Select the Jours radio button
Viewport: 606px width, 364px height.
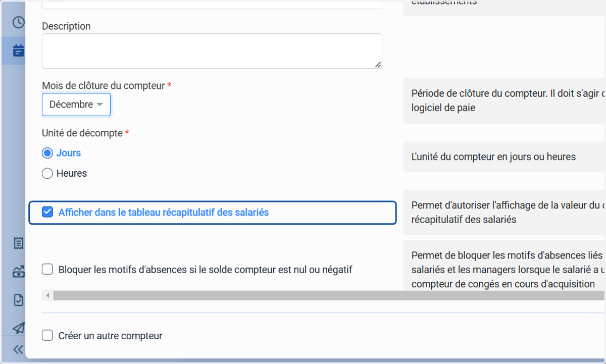click(47, 153)
